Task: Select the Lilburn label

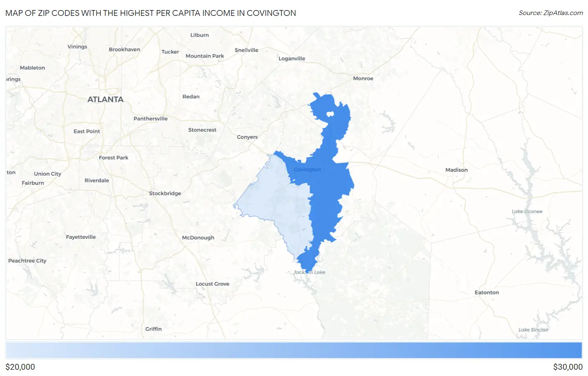Action: pos(199,35)
